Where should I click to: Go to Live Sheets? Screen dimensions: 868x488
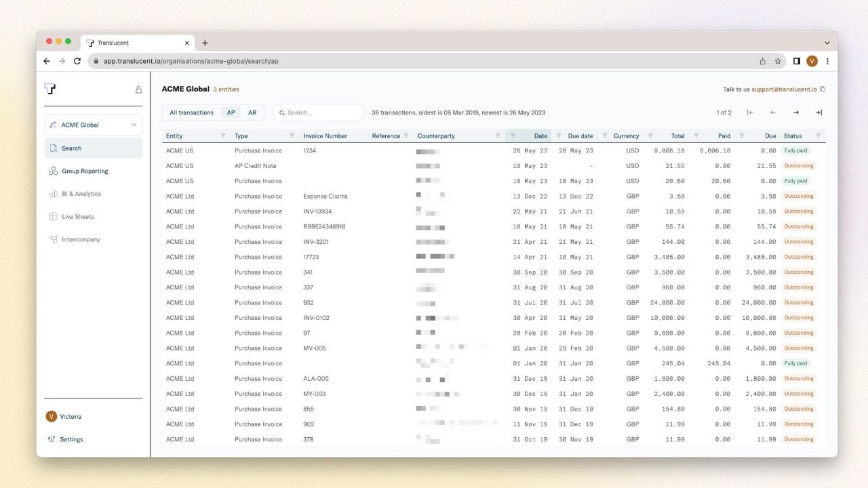77,217
